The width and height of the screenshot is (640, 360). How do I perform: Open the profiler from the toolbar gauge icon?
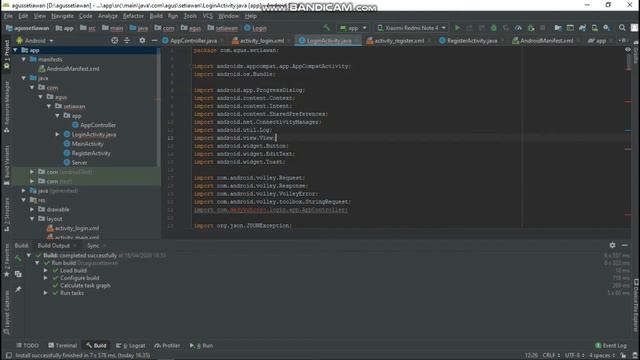518,28
